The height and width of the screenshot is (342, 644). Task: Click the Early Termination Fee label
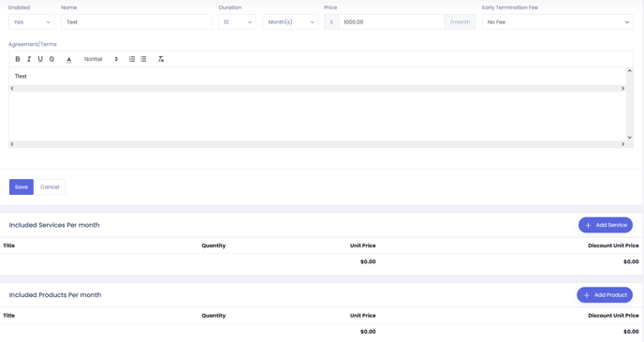510,7
